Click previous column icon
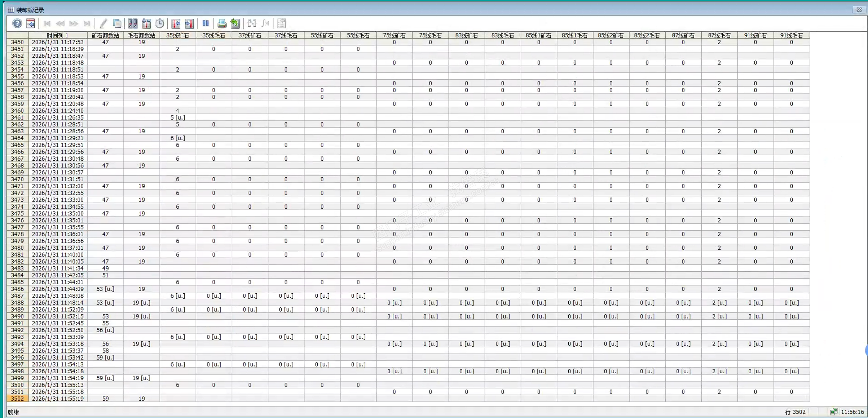This screenshot has height=418, width=868. 176,23
